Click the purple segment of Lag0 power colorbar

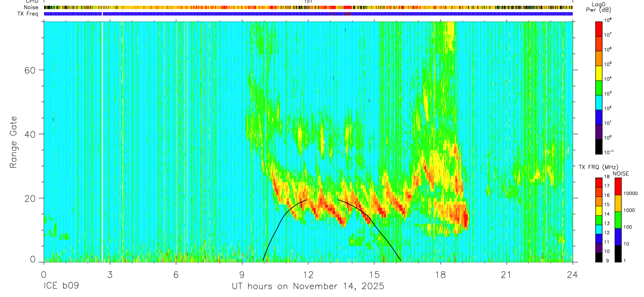[599, 132]
